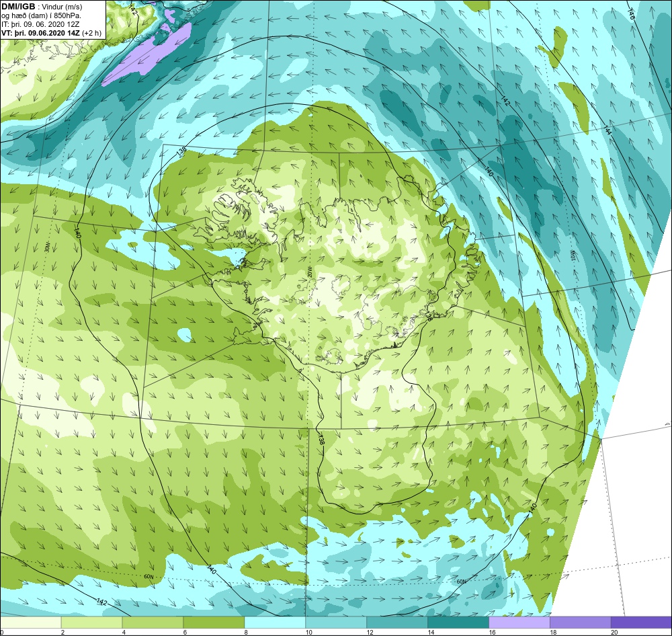This screenshot has width=672, height=636.
Task: Click the 16–18 m/s lavender legend swatch
Action: (519, 622)
